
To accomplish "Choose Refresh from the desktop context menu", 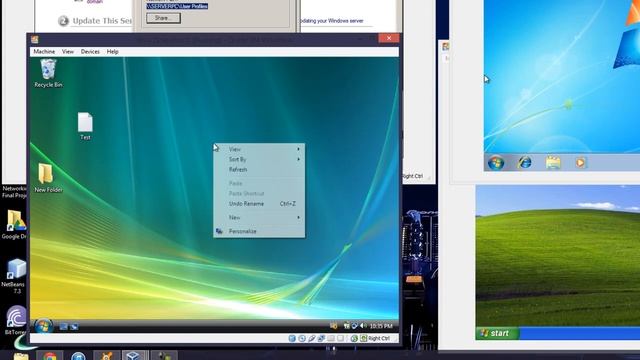I will pos(259,170).
